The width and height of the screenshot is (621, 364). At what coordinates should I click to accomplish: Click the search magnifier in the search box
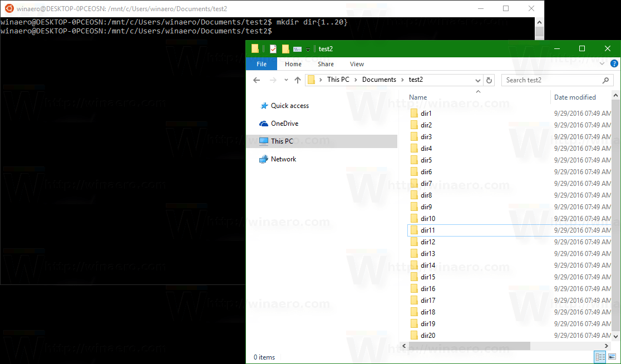tap(606, 80)
